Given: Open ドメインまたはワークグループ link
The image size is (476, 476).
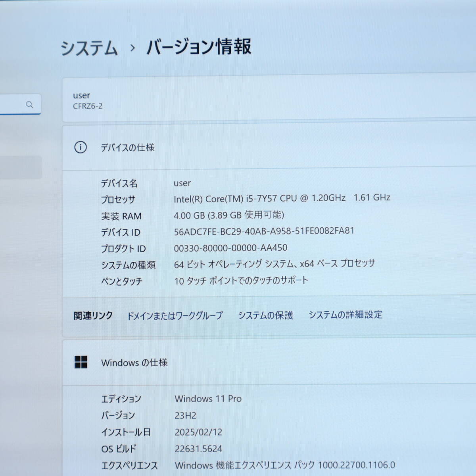Looking at the screenshot, I should [x=175, y=316].
